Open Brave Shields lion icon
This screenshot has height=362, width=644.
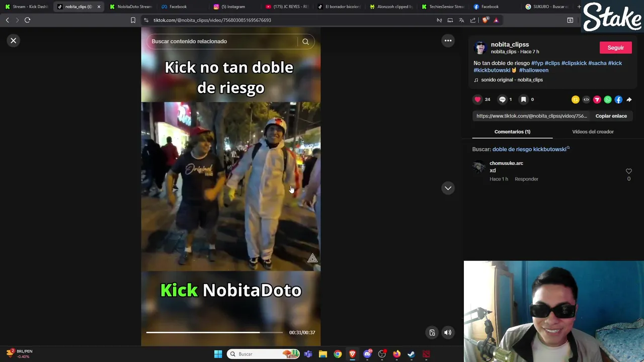point(485,20)
